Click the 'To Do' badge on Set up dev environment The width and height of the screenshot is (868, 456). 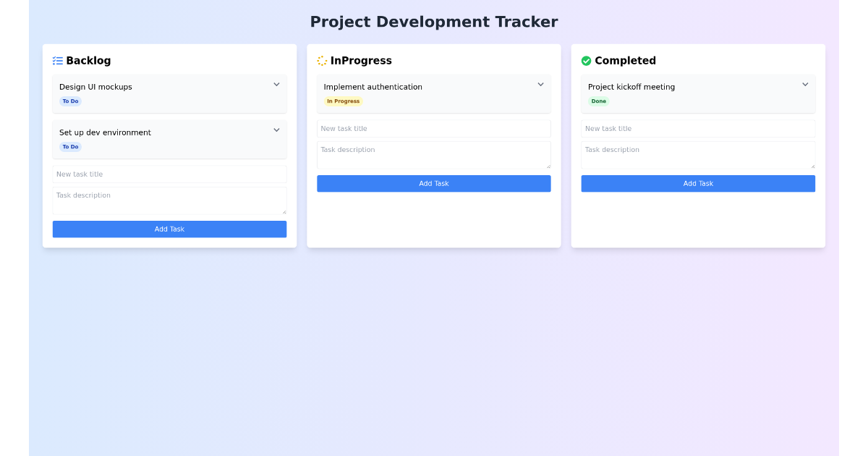(70, 146)
